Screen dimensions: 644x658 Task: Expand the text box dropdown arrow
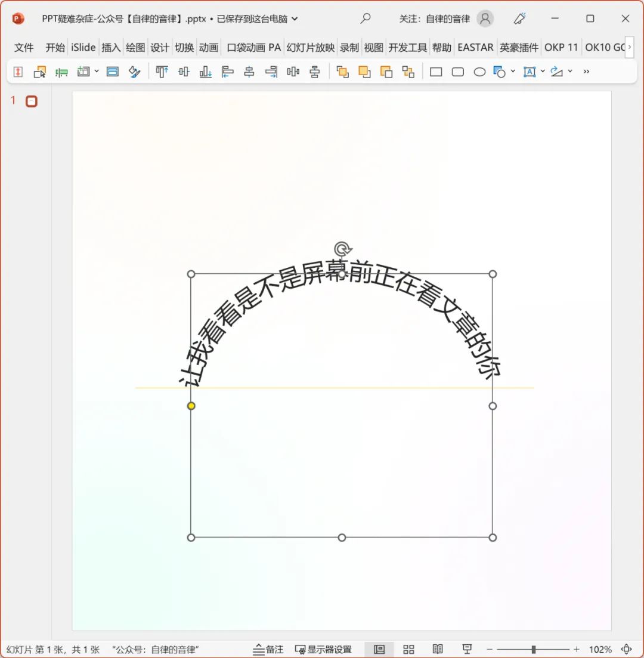tap(543, 72)
